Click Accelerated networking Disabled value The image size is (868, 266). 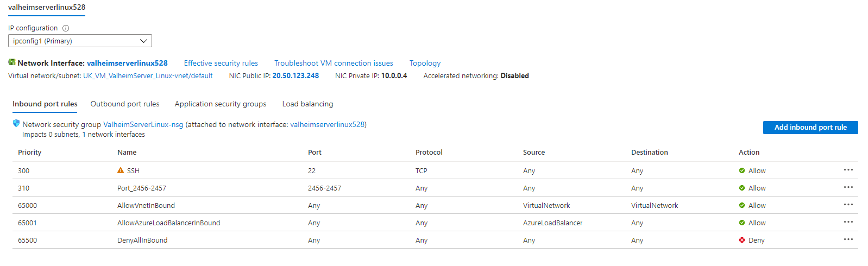tap(515, 76)
